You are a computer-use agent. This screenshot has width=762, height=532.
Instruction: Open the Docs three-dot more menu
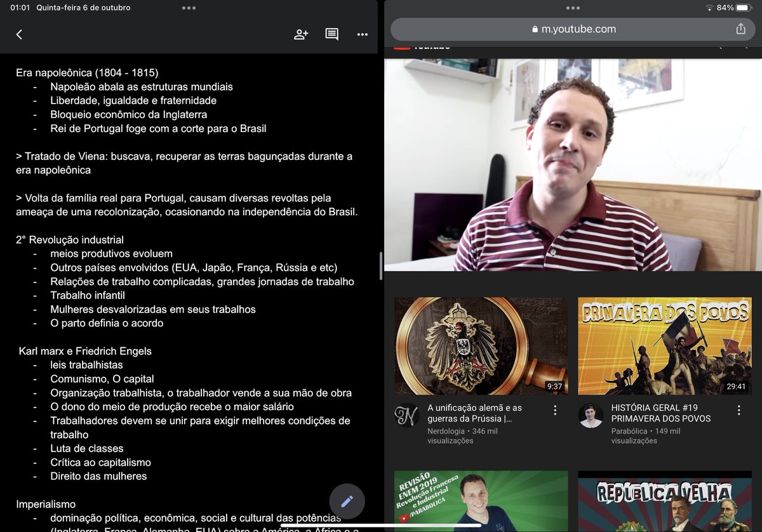click(x=363, y=34)
